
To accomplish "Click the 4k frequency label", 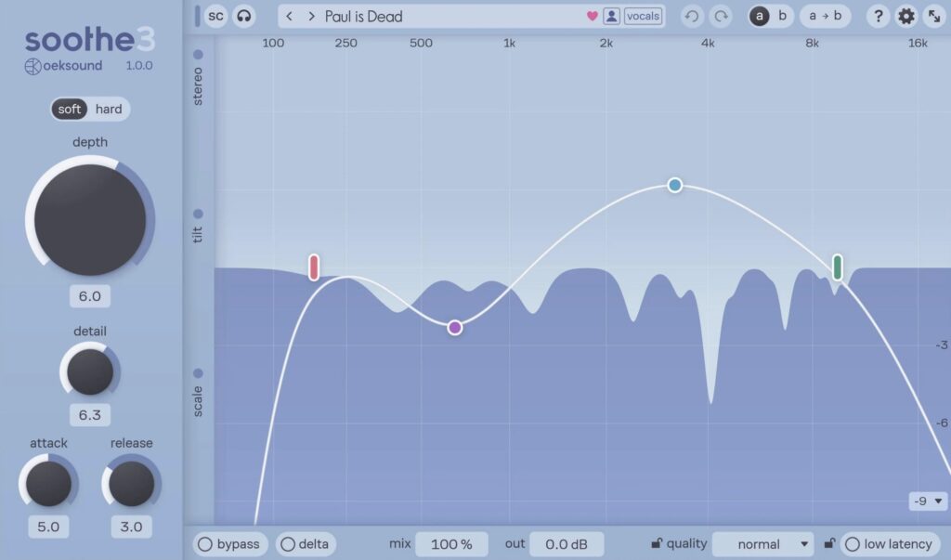I will tap(707, 43).
